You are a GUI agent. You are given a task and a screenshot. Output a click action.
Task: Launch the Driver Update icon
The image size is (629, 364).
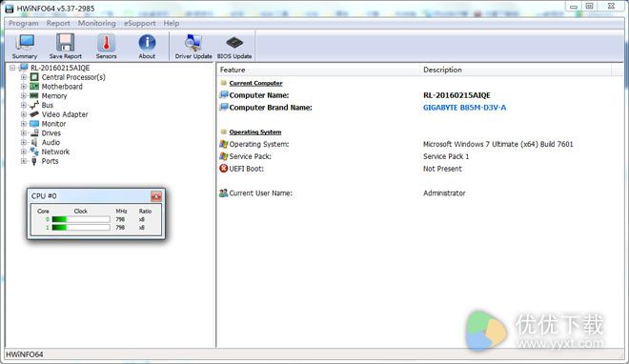coord(193,43)
